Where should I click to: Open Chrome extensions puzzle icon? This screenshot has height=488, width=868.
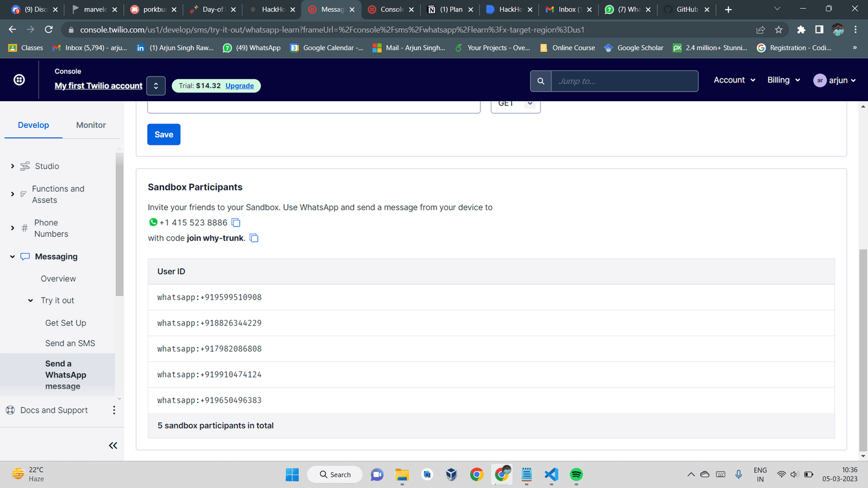(801, 30)
